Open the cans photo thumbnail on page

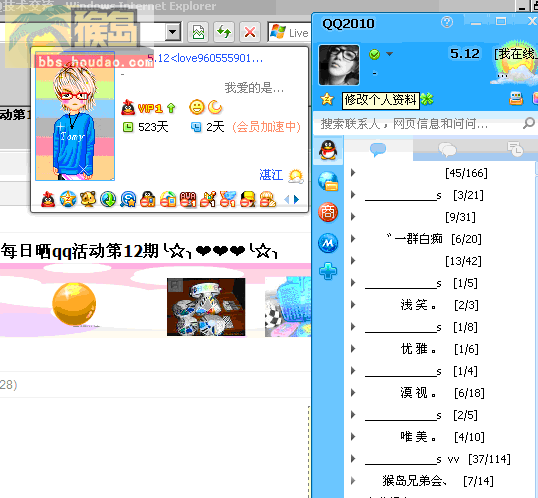click(206, 307)
